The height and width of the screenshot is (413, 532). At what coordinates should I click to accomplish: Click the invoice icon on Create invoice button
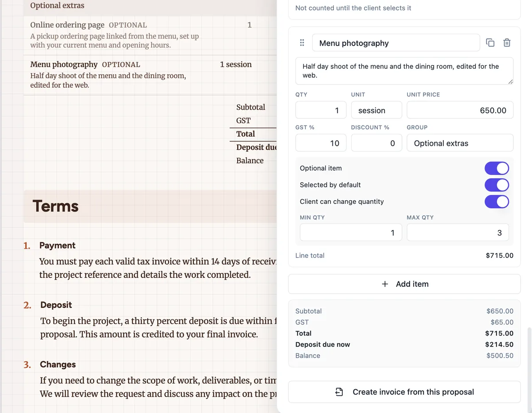point(339,392)
